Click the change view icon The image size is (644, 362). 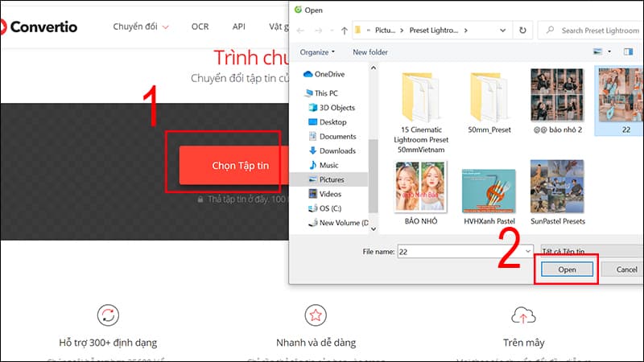click(x=598, y=51)
